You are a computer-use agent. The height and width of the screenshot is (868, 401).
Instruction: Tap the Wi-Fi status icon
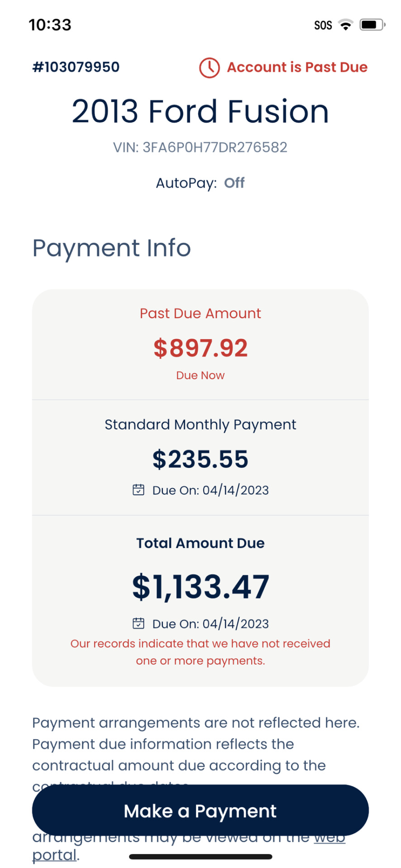click(346, 25)
